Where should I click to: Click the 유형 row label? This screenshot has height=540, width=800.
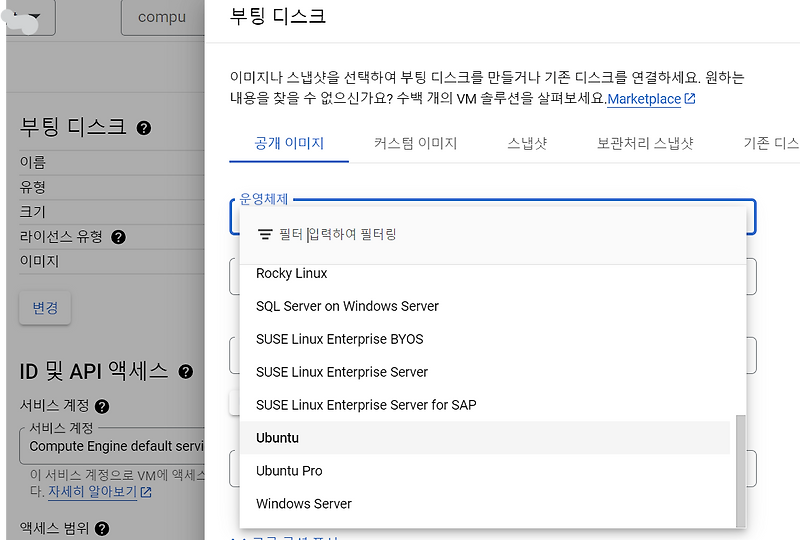(x=33, y=187)
